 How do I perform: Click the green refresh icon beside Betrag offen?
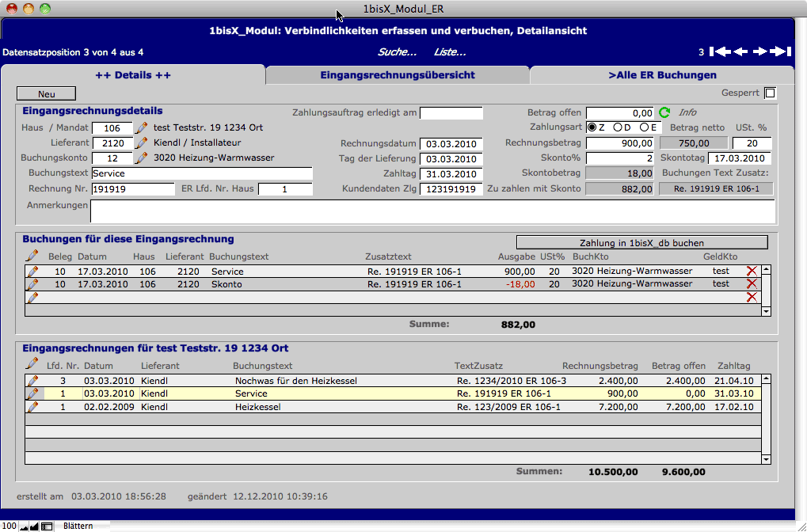pyautogui.click(x=665, y=113)
